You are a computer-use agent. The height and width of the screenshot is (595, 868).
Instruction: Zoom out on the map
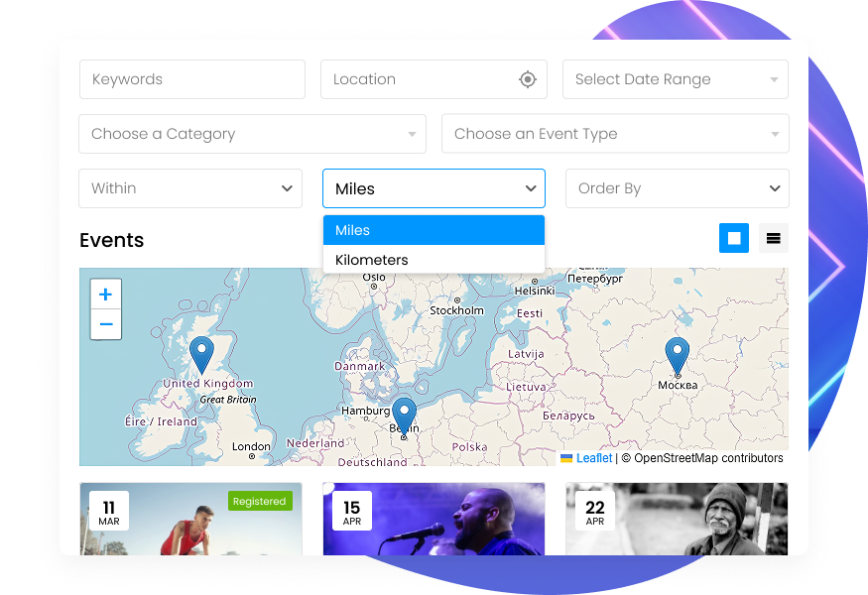105,324
